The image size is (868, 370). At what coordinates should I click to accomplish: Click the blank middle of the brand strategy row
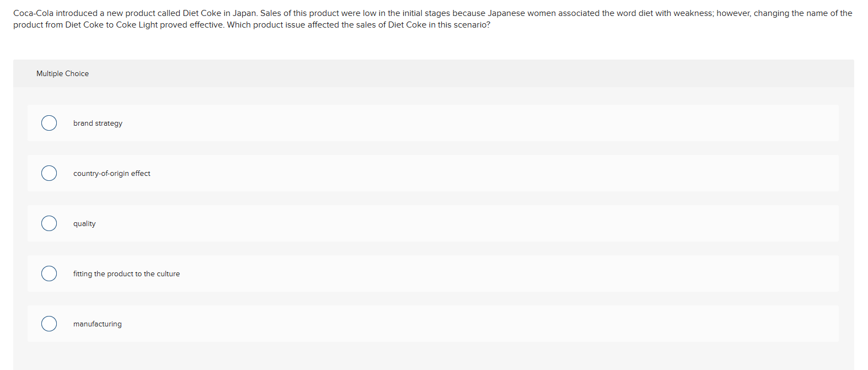[441, 123]
